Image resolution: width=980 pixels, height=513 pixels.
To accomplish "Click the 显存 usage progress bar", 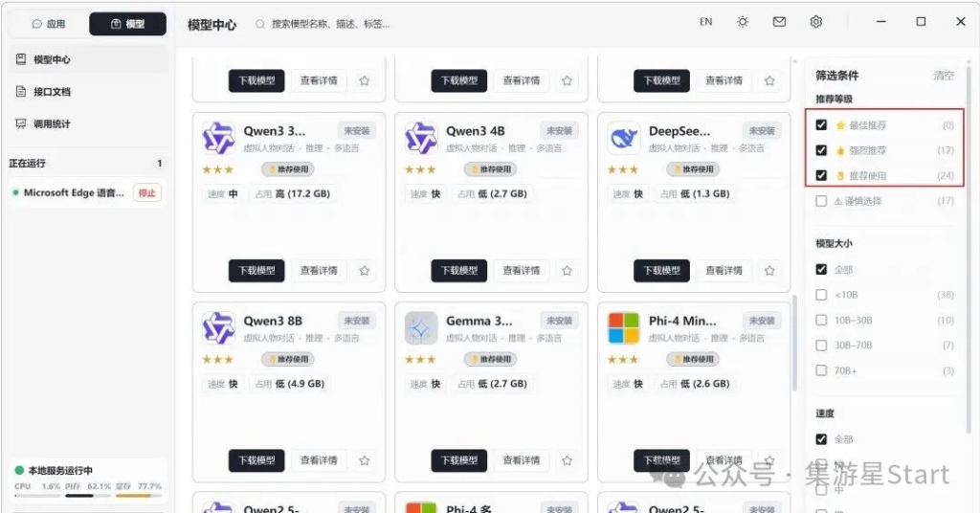I will 138,496.
